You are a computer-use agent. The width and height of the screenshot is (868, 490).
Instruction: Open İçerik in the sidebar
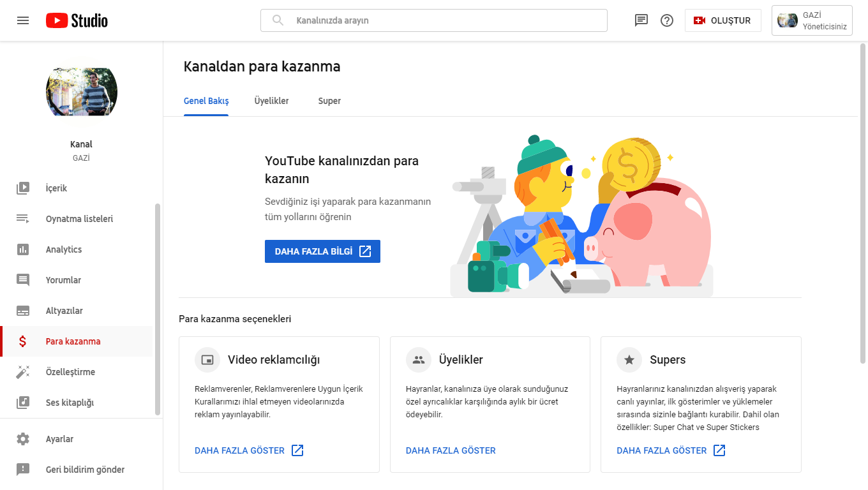tap(77, 188)
